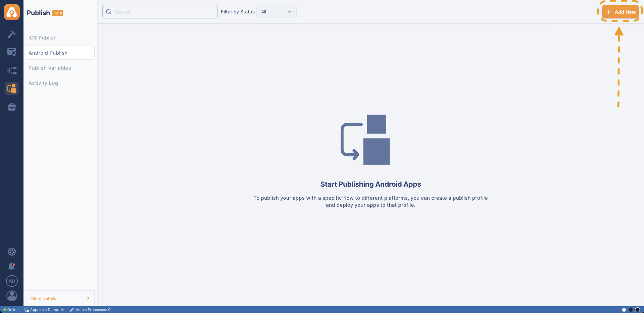This screenshot has width=644, height=313.
Task: Open the Distribute module icon in sidebar
Action: click(x=12, y=70)
